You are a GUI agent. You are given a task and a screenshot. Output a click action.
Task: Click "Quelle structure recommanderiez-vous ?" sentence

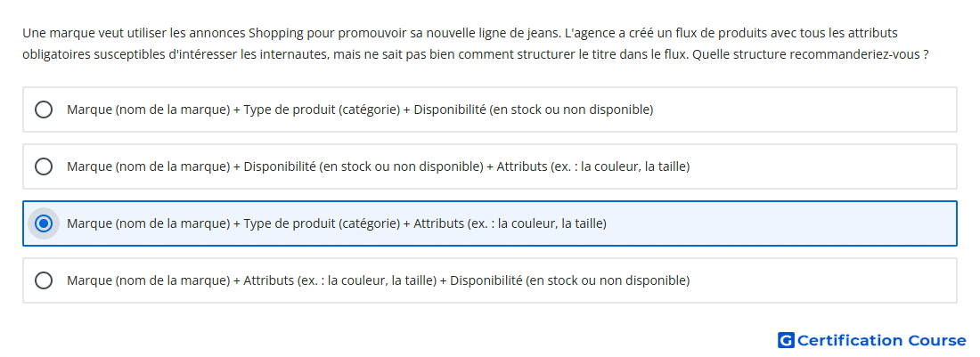click(811, 54)
